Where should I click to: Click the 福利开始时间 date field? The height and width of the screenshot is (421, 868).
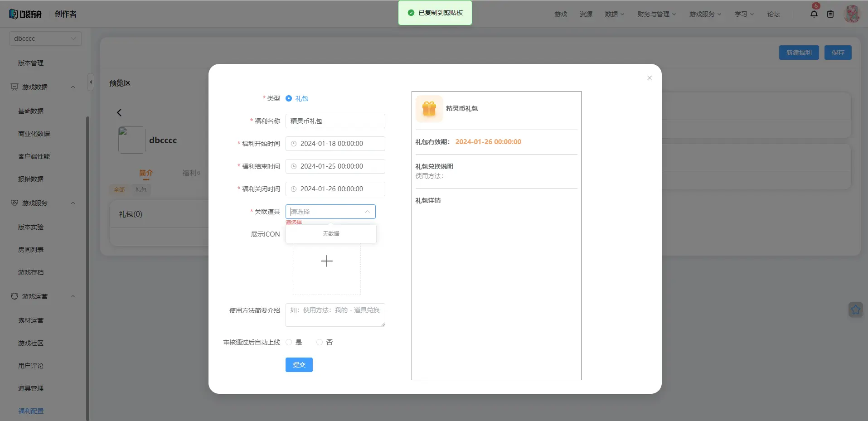tap(335, 144)
